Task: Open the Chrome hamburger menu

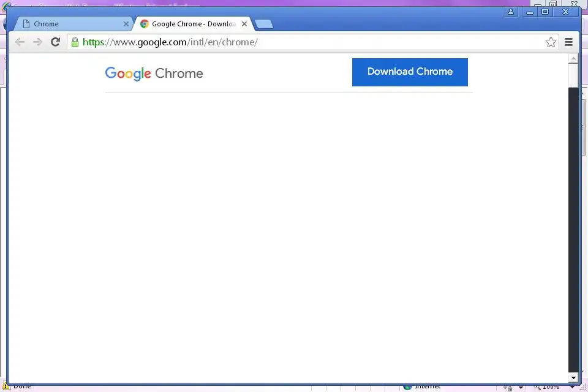Action: pyautogui.click(x=568, y=42)
